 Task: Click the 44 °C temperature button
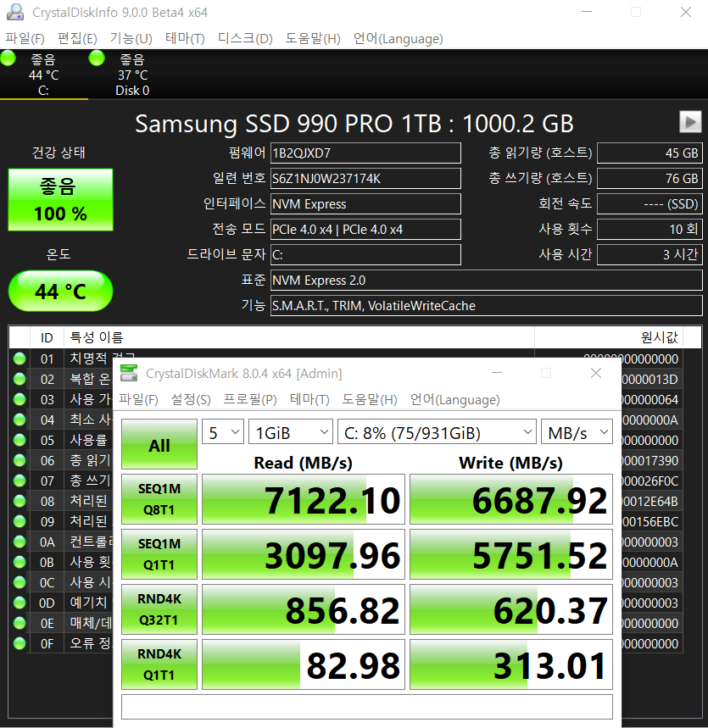point(60,291)
